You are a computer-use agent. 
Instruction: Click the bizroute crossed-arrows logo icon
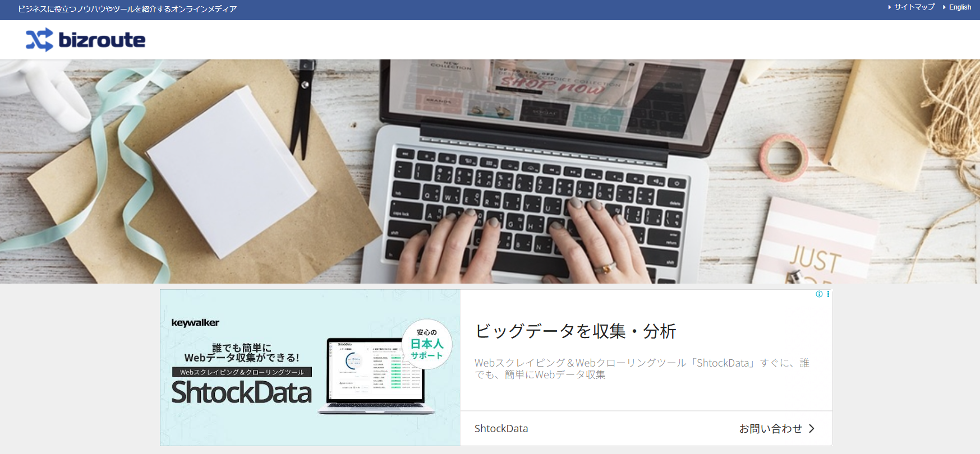(x=39, y=40)
